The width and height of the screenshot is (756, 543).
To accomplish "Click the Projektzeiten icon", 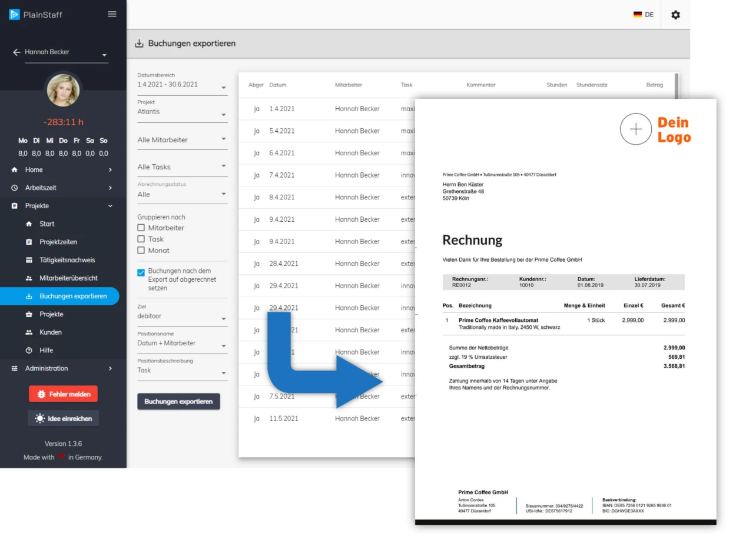I will (x=29, y=242).
